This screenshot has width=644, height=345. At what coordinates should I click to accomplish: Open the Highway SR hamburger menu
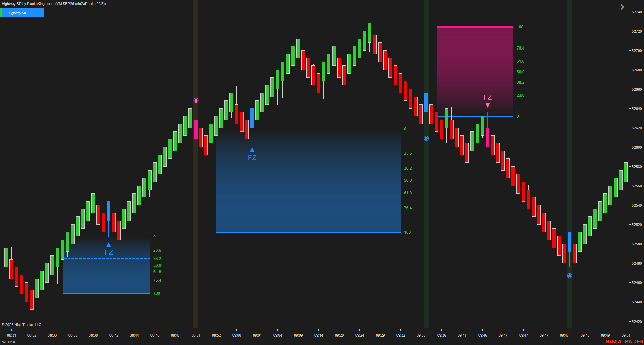pos(38,13)
